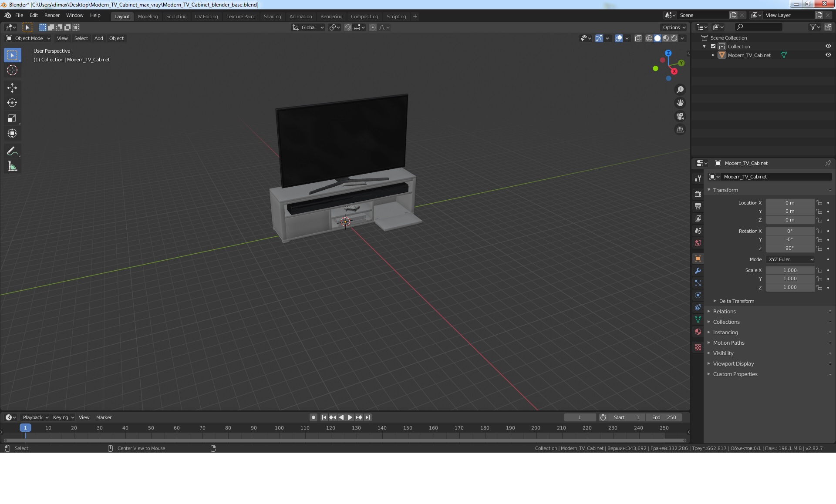Image resolution: width=836 pixels, height=504 pixels.
Task: Jump to timeline start
Action: pyautogui.click(x=324, y=417)
